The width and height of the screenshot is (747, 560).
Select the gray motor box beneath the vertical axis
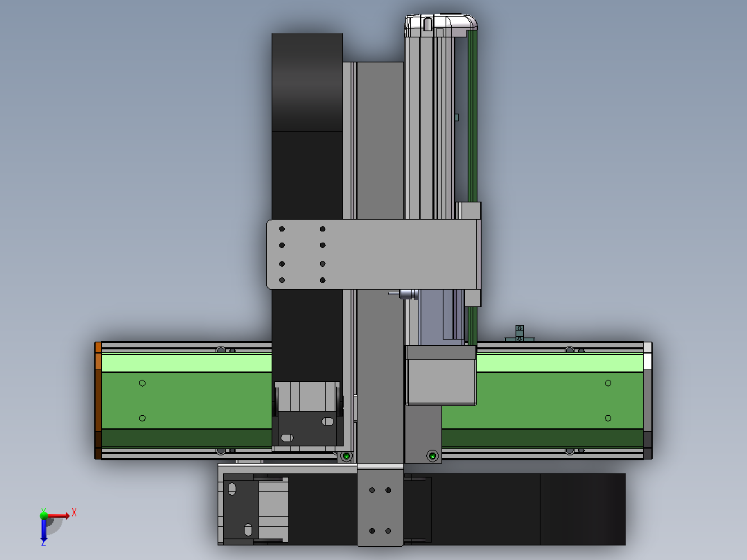click(441, 376)
